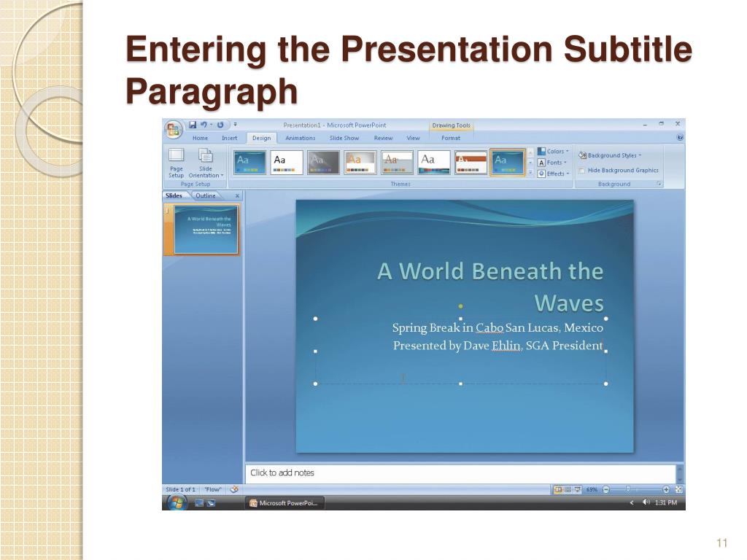Expand the theme Effects dropdown
This screenshot has height=560, width=747.
coord(554,174)
